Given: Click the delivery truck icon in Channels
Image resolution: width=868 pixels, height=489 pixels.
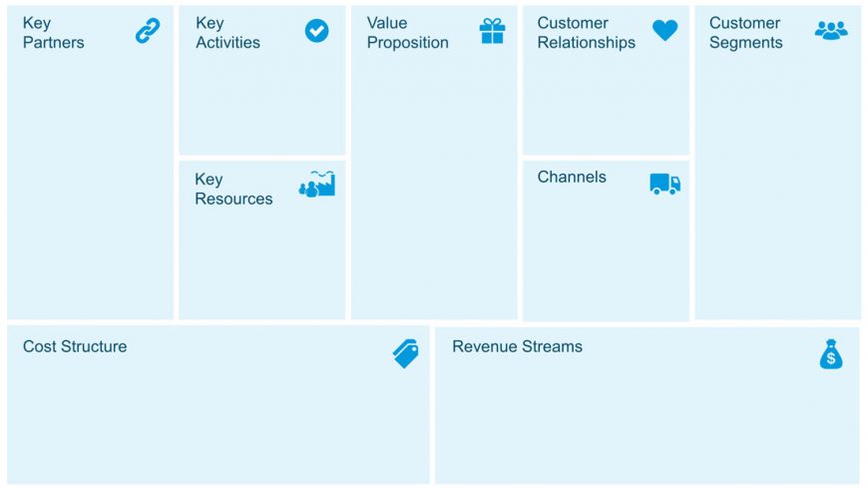Looking at the screenshot, I should pos(664,184).
